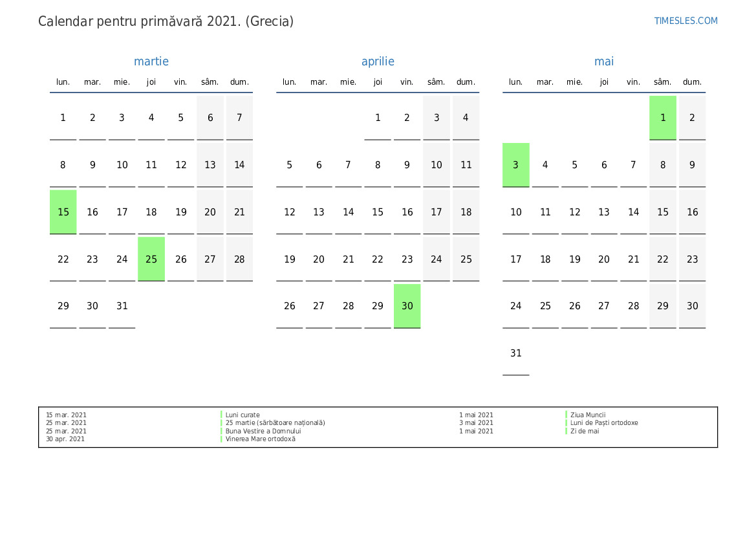Select day 1 in aprilie
Viewport: 756px width, 535px height.
[x=378, y=118]
